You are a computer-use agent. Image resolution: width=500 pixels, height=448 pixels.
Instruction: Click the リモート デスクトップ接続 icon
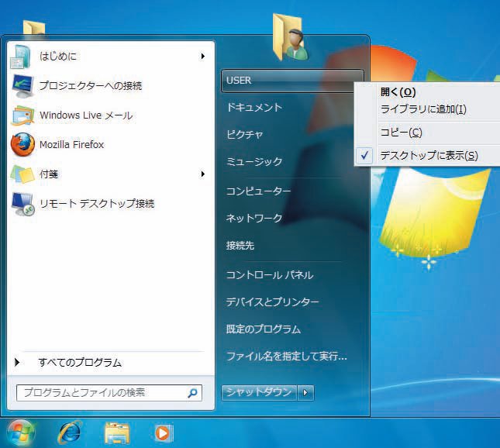22,203
